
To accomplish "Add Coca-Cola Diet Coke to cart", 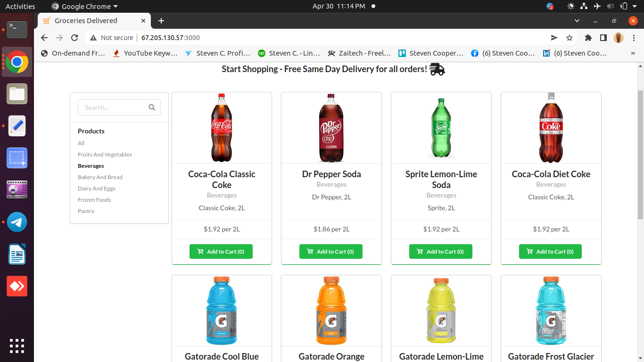I will 550,252.
